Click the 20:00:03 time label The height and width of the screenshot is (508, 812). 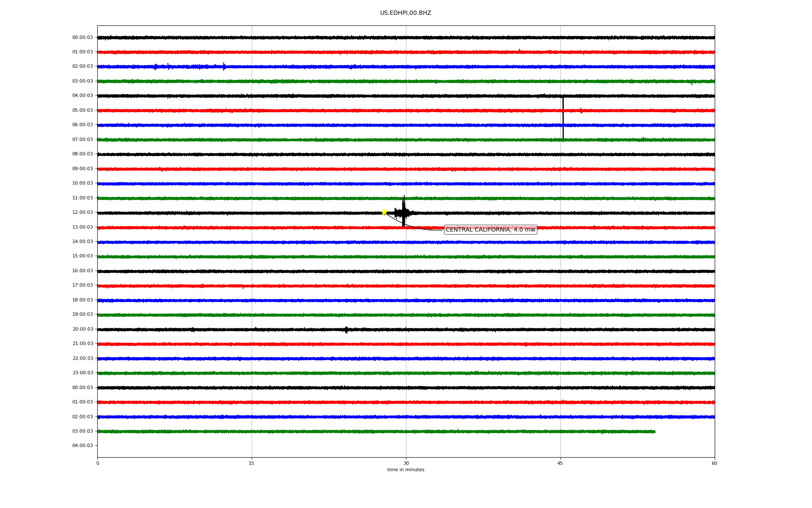(82, 329)
